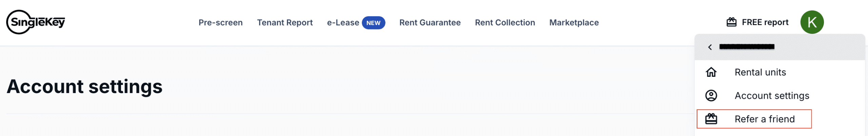This screenshot has height=136, width=868.
Task: Open the green K profile avatar
Action: 812,22
